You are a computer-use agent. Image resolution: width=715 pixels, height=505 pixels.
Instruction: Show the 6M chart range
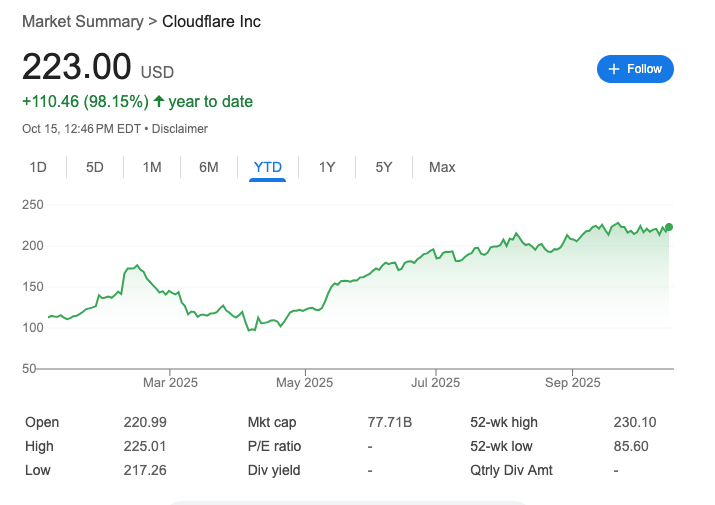(209, 167)
